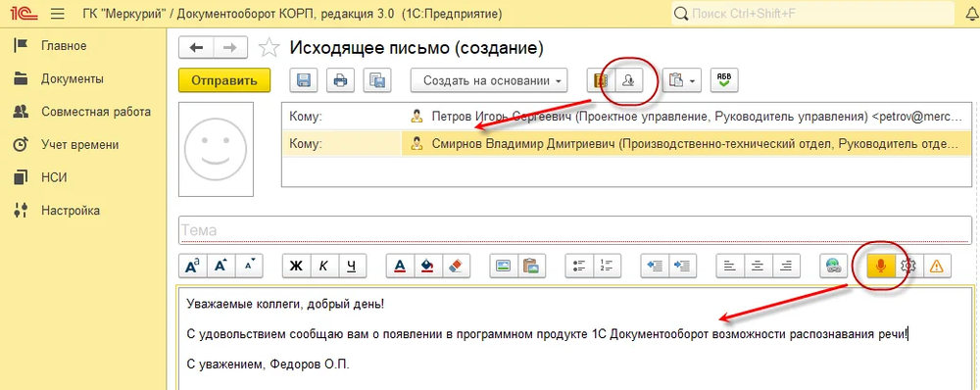The image size is (980, 390).
Task: Open the address book icon
Action: tap(601, 80)
